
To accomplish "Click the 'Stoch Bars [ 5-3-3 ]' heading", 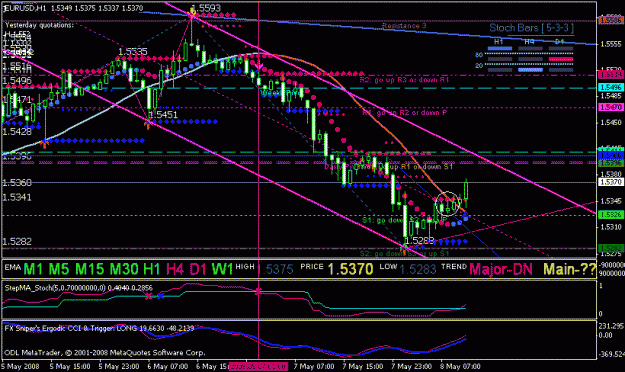I will [x=531, y=28].
